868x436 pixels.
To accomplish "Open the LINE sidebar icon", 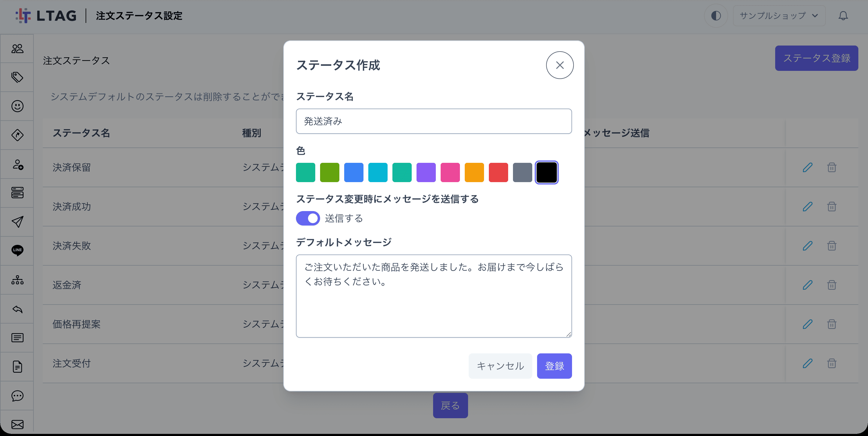I will pos(17,251).
